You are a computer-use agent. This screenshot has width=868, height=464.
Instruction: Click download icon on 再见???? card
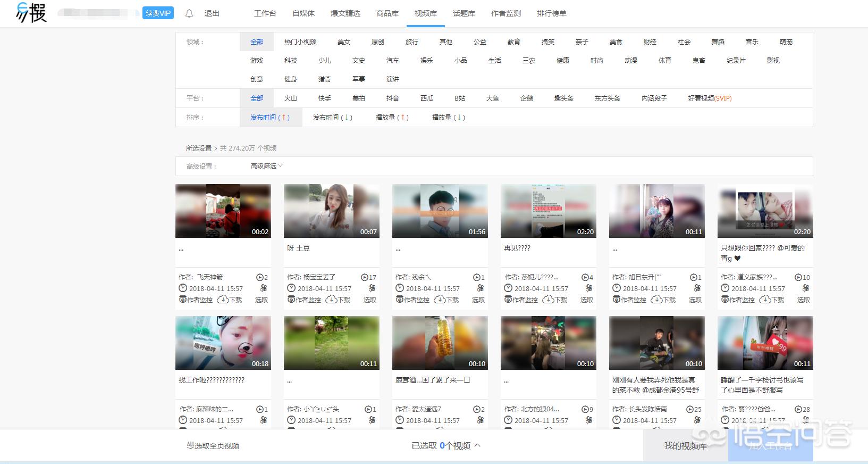click(549, 300)
